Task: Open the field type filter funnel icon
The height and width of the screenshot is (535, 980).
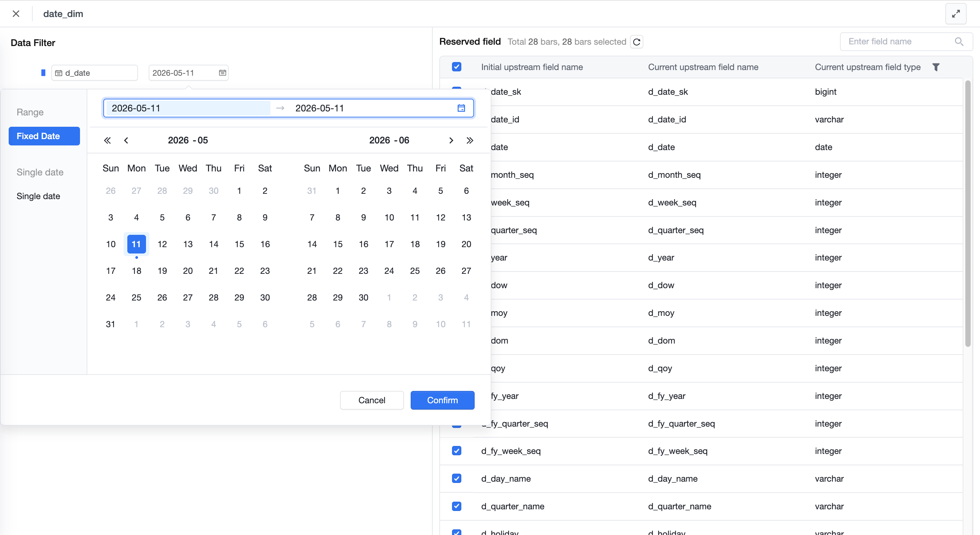Action: (936, 67)
